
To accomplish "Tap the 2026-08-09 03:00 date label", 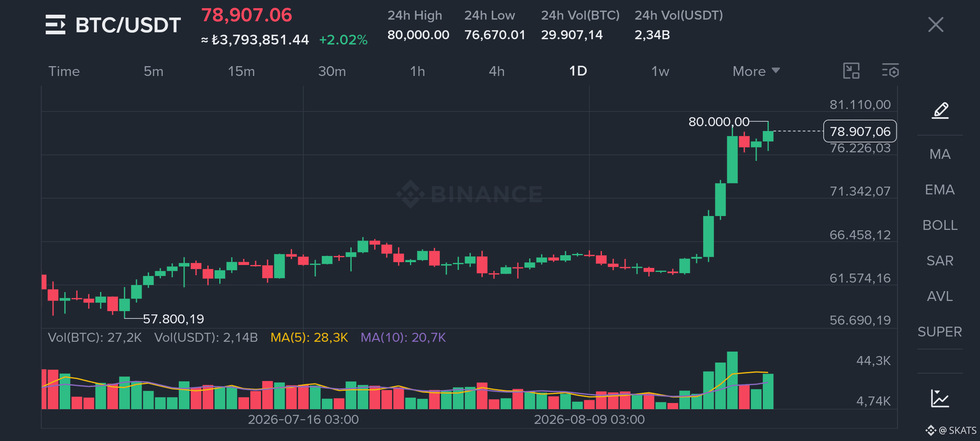I will 589,419.
